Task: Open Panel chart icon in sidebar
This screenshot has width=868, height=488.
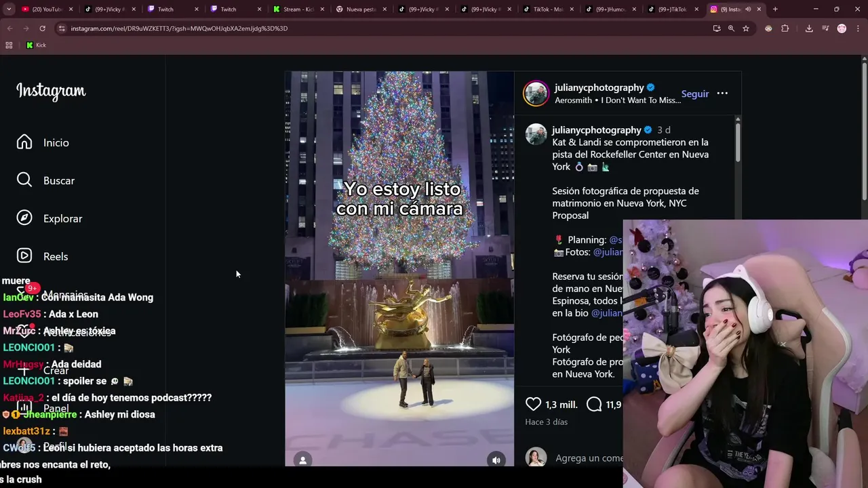Action: (24, 408)
